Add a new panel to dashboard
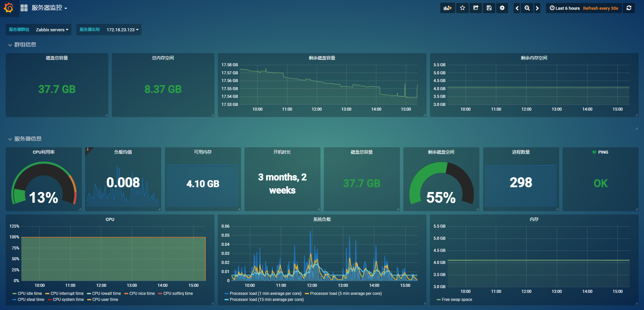644x310 pixels. [x=447, y=8]
